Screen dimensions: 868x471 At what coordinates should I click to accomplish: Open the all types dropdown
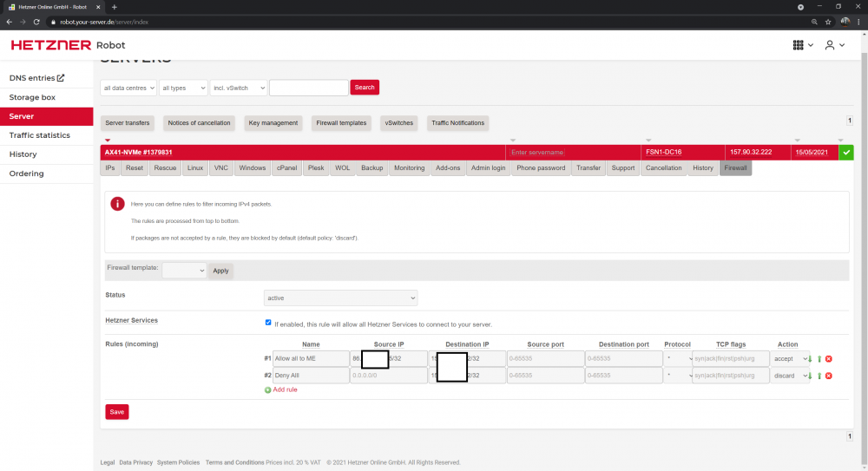pyautogui.click(x=183, y=88)
